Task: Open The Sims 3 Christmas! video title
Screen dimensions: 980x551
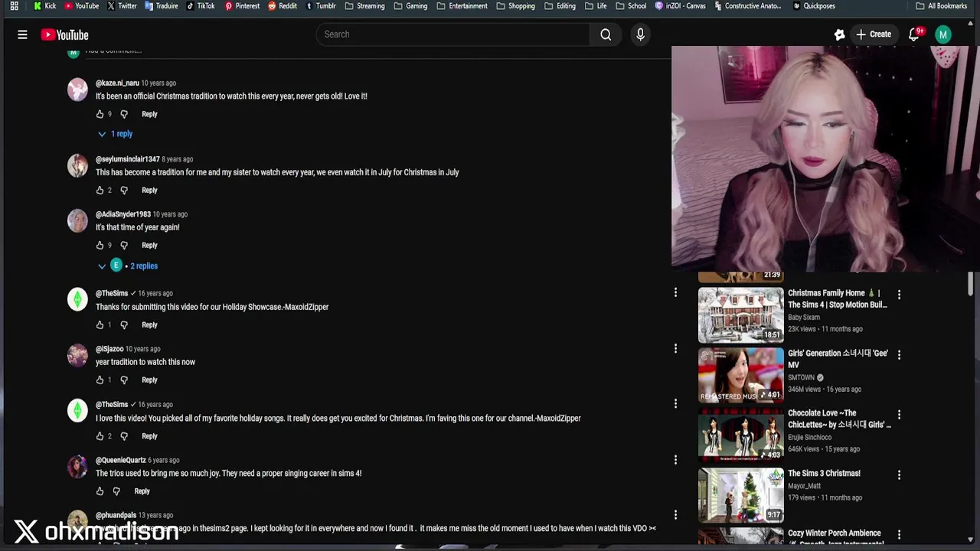Action: point(824,474)
